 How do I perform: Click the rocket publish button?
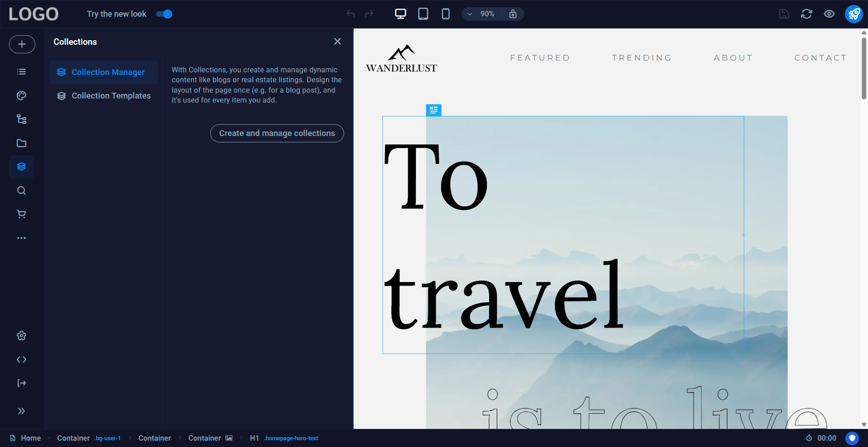pyautogui.click(x=854, y=14)
